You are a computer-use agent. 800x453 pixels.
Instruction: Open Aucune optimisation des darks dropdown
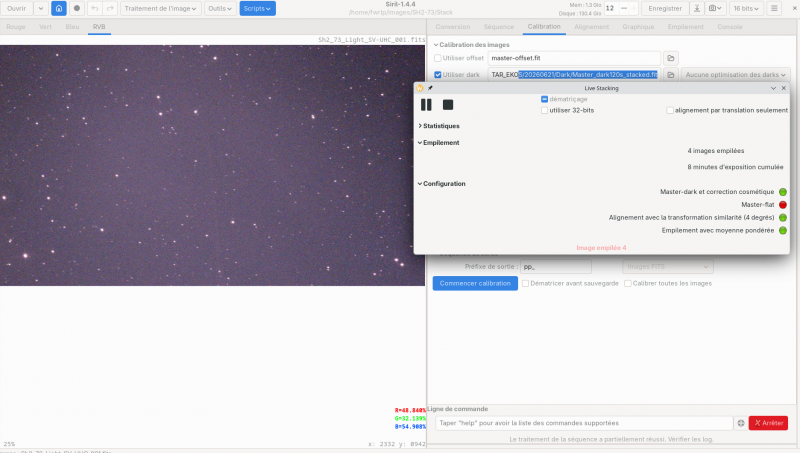pos(735,74)
